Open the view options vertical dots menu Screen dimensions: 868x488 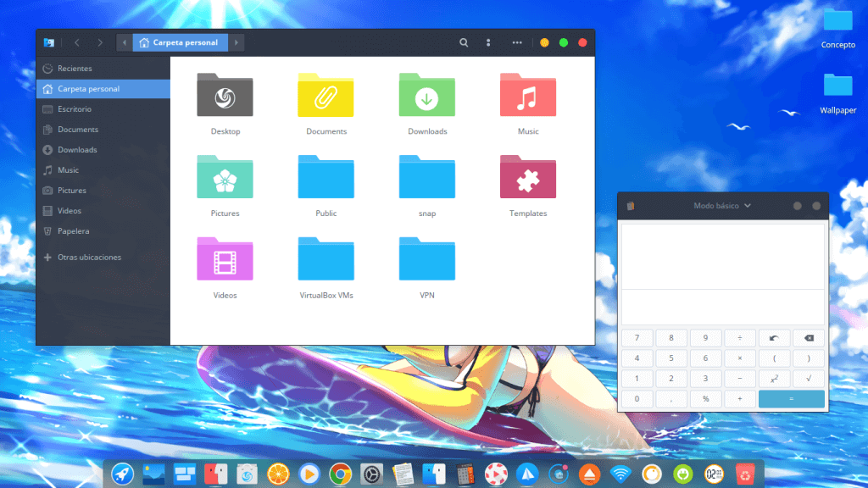click(x=488, y=42)
